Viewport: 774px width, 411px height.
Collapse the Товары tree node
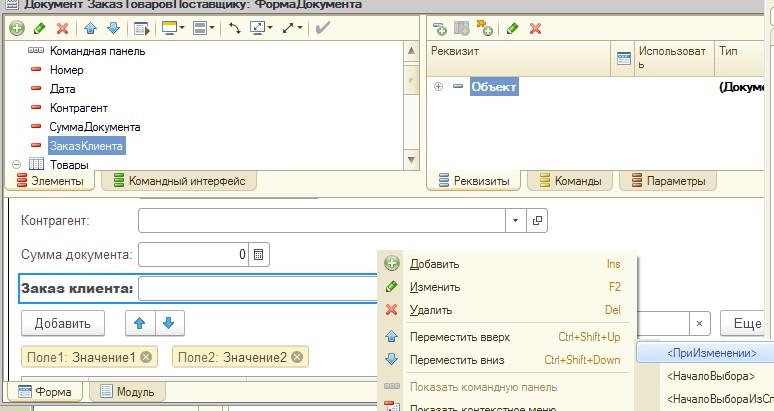pos(16,164)
